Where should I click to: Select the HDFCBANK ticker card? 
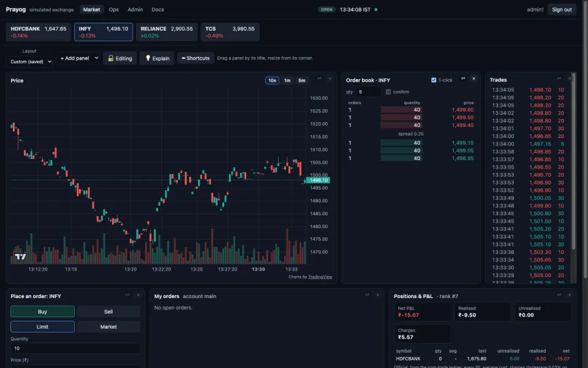pyautogui.click(x=39, y=32)
